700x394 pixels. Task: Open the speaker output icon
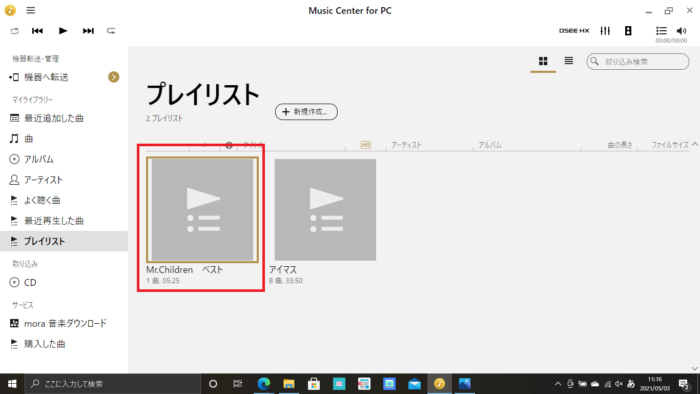click(628, 31)
